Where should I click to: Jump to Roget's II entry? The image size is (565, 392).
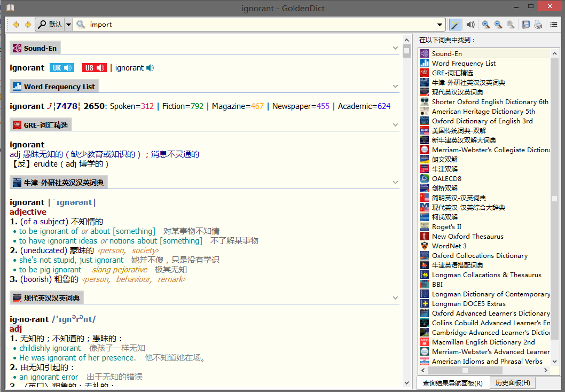tap(485, 226)
